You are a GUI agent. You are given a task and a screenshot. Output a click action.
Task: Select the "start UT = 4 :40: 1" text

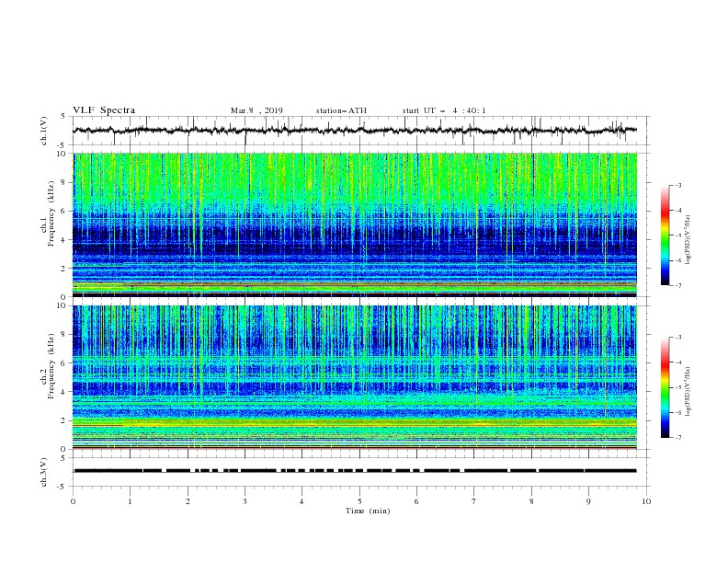[444, 110]
